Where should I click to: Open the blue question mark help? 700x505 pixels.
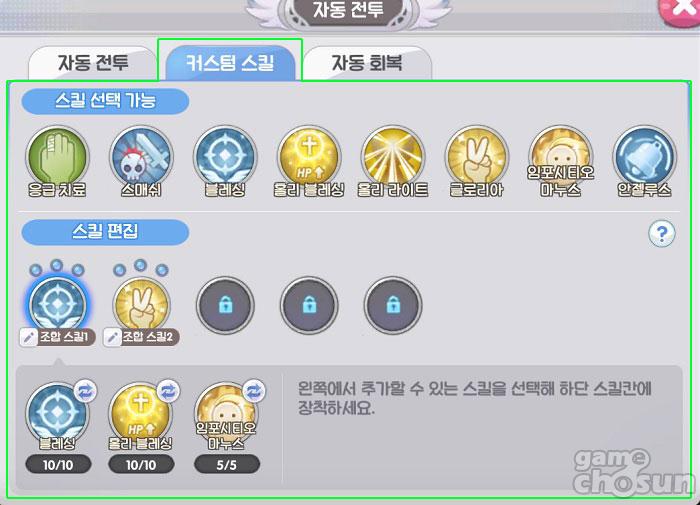pyautogui.click(x=662, y=234)
